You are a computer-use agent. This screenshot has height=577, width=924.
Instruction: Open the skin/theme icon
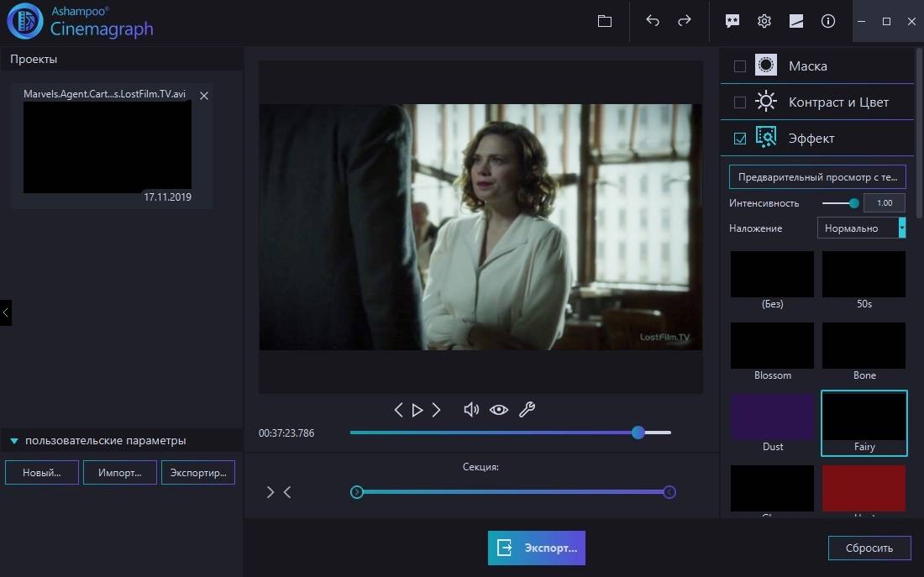796,21
